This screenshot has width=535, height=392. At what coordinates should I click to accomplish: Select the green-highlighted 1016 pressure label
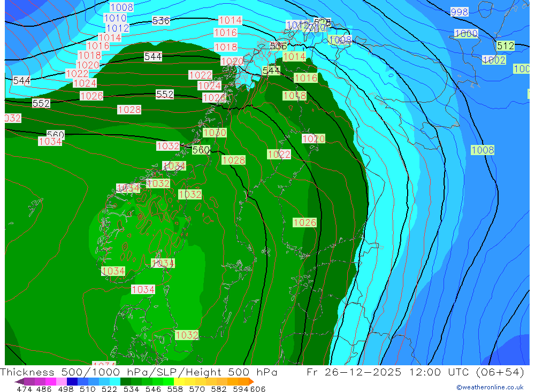pyautogui.click(x=305, y=78)
